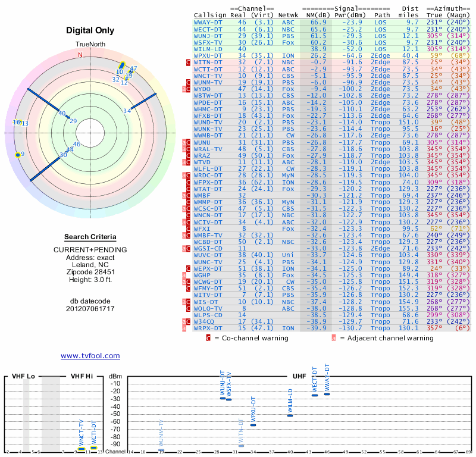This screenshot has width=476, height=457.
Task: Click the TrueNorth label above radar
Action: click(x=90, y=44)
